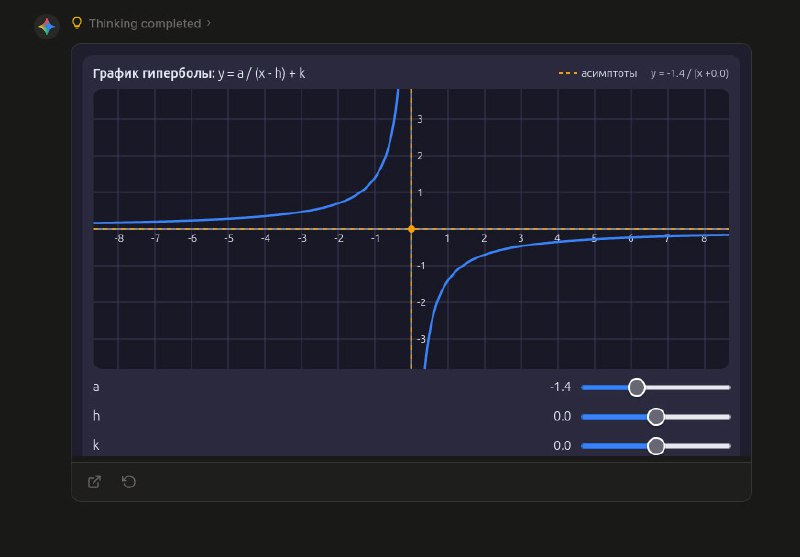Click the lightbulb thinking icon
The height and width of the screenshot is (557, 800).
77,23
